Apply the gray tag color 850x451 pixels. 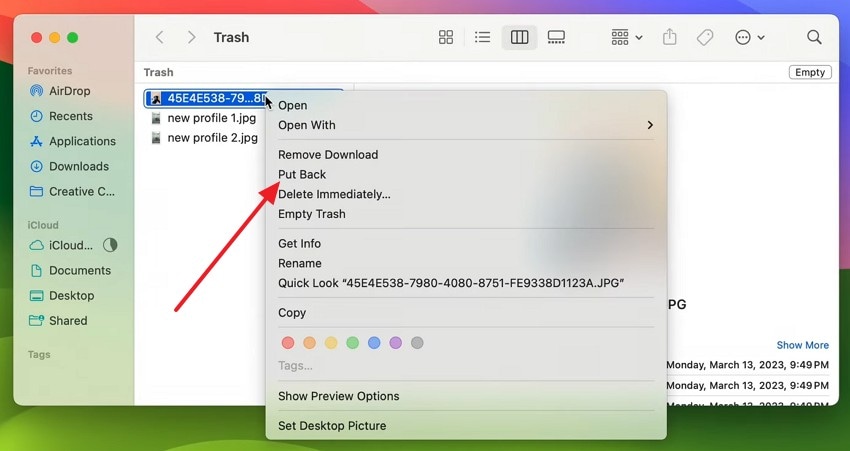417,343
